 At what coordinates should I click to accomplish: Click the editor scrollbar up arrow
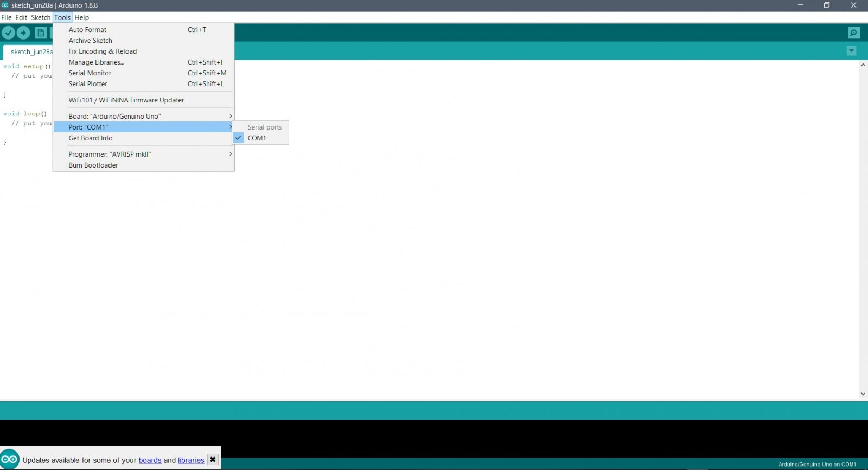click(x=863, y=65)
